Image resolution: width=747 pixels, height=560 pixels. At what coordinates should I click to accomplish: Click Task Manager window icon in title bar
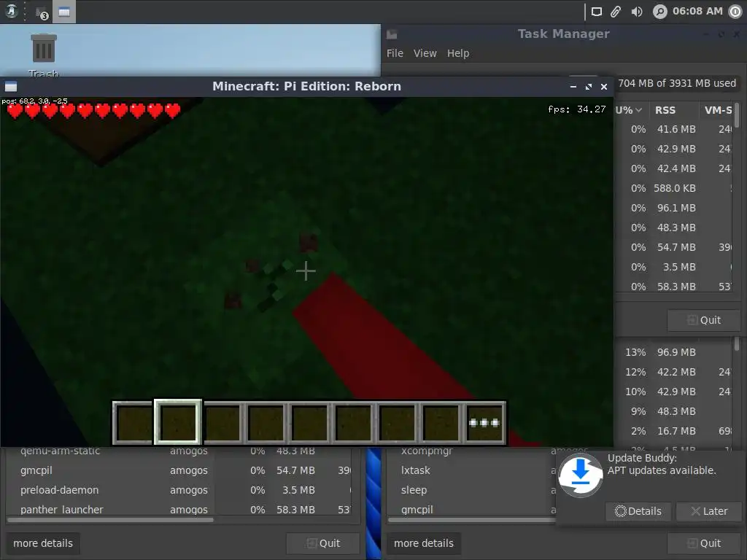pyautogui.click(x=392, y=34)
